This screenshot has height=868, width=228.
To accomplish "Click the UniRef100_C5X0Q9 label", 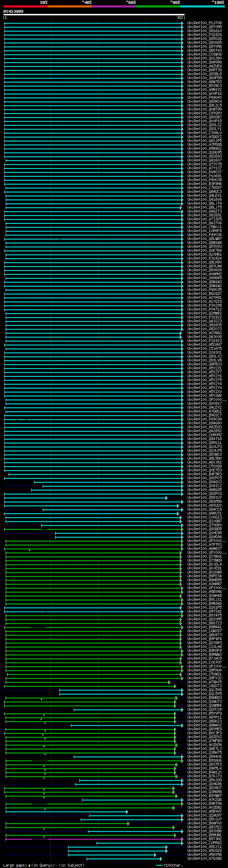I will point(204,466).
